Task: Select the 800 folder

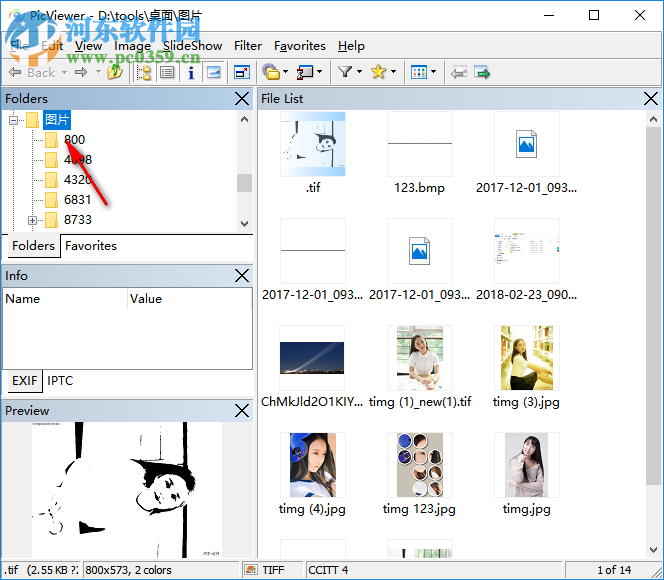Action: 74,140
